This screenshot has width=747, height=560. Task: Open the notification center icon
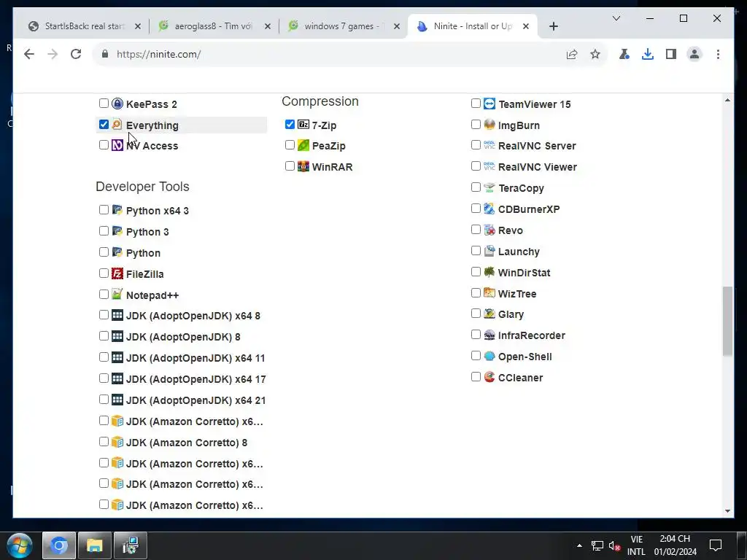[x=716, y=545]
